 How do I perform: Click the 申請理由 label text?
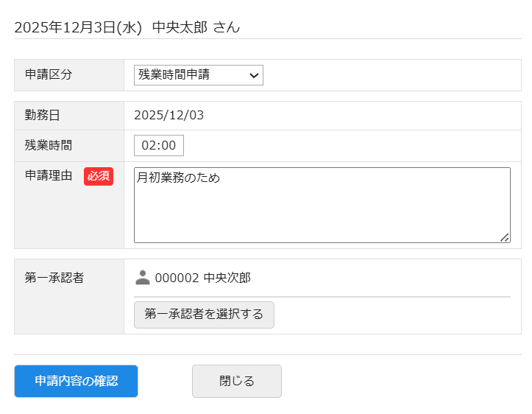pyautogui.click(x=49, y=176)
